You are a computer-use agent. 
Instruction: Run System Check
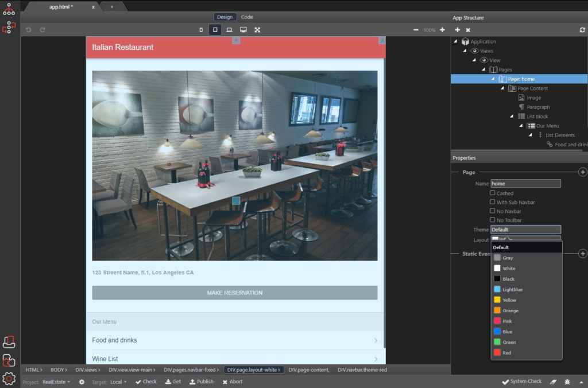(521, 381)
